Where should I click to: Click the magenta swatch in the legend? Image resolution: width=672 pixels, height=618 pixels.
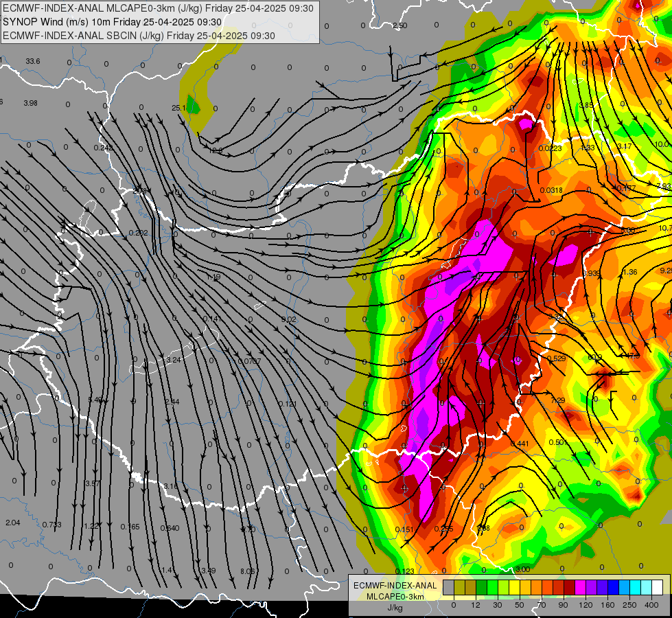pyautogui.click(x=580, y=587)
